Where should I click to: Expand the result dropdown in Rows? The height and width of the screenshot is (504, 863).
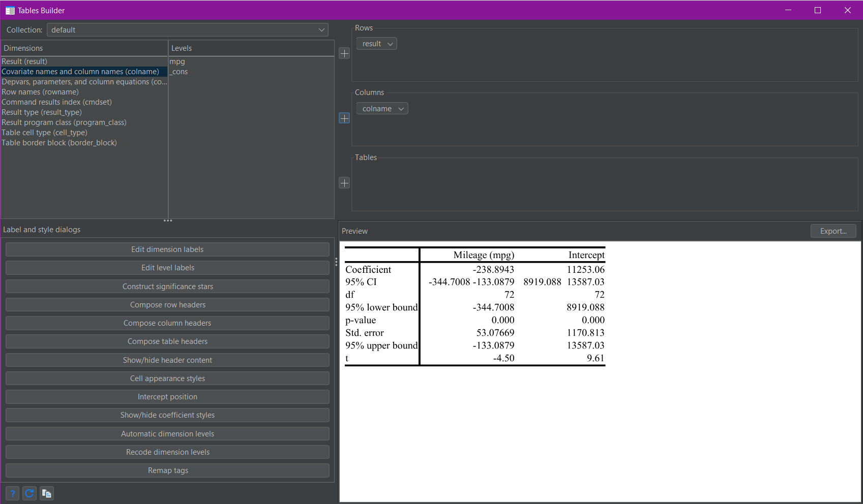coord(377,44)
